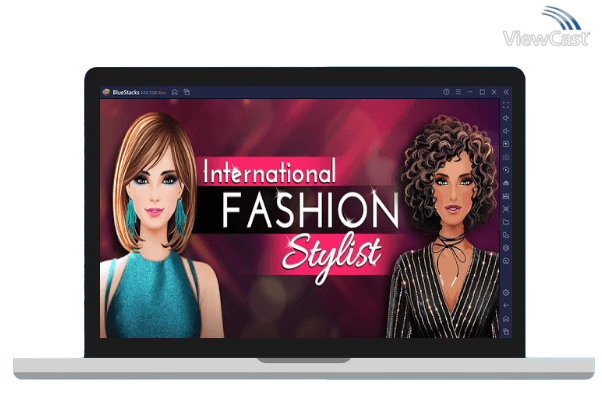This screenshot has height=414, width=602.
Task: Take a screenshot with frame icon
Action: [506, 209]
